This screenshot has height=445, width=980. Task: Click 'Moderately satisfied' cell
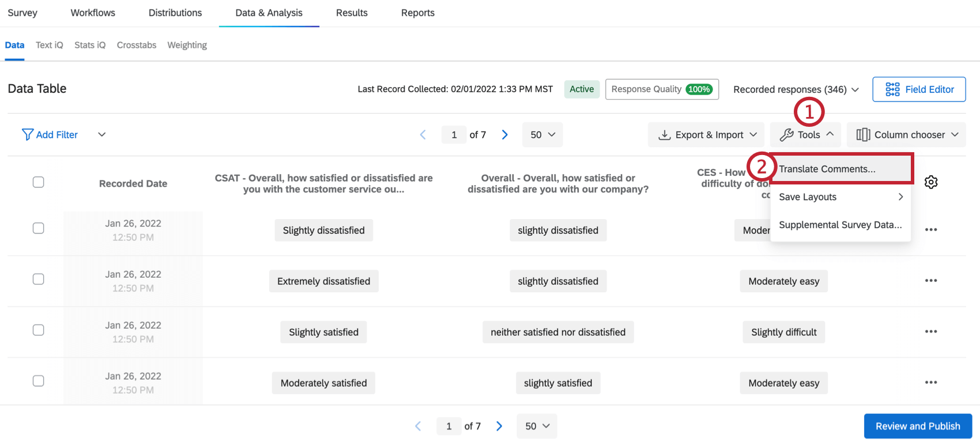(x=324, y=383)
